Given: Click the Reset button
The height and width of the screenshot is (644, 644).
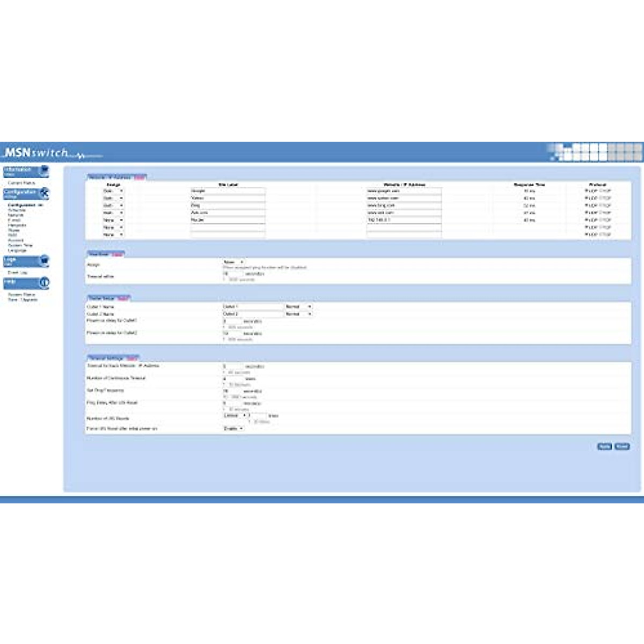Looking at the screenshot, I should pos(622,447).
